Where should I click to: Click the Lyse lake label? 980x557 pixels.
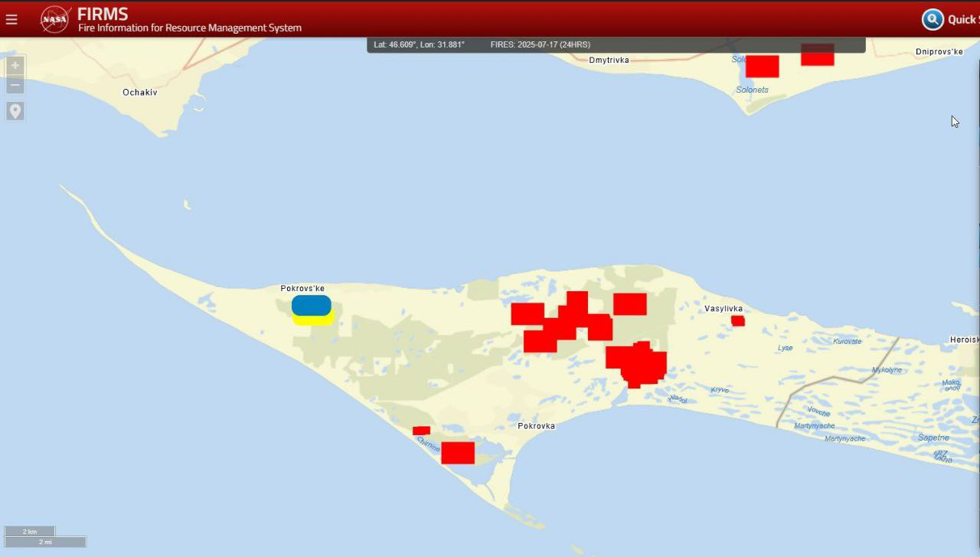pyautogui.click(x=786, y=348)
